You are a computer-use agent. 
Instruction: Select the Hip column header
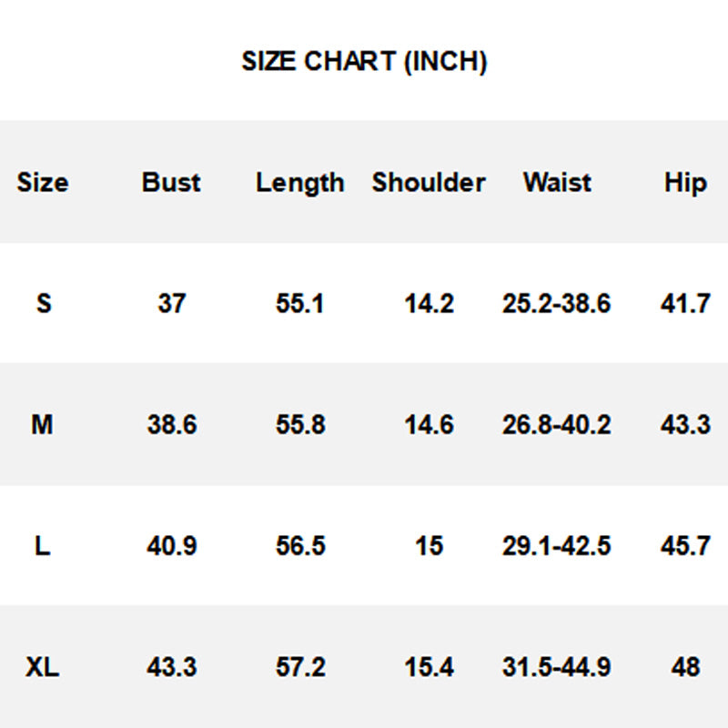tap(686, 183)
